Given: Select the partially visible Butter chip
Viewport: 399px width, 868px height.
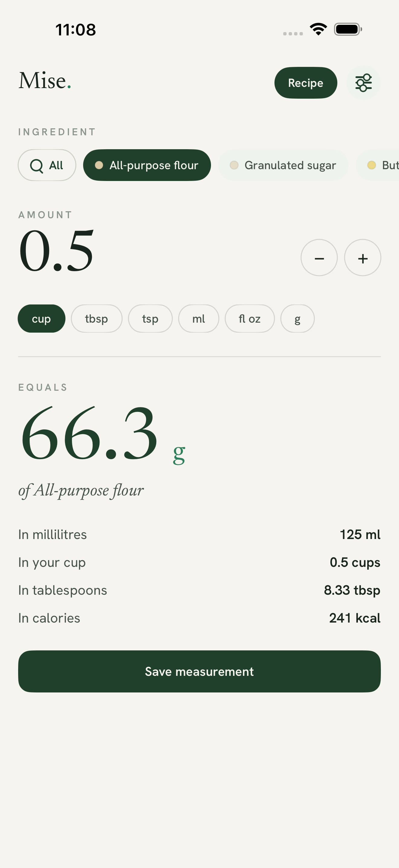Looking at the screenshot, I should 378,165.
